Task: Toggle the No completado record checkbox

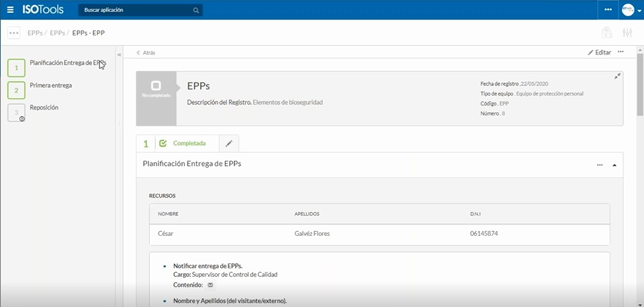Action: [x=156, y=86]
